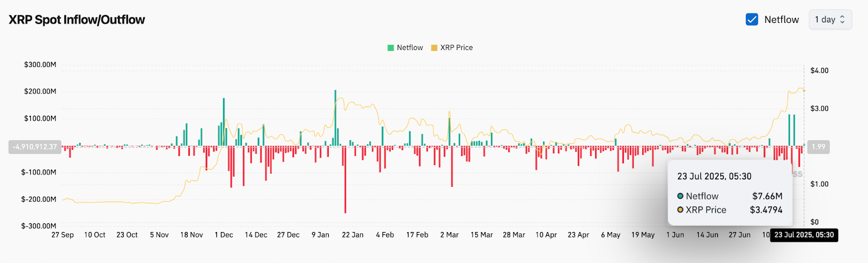Viewport: 868px width, 263px height.
Task: Click the tall green inflow bar near 9 Jan
Action: click(335, 118)
